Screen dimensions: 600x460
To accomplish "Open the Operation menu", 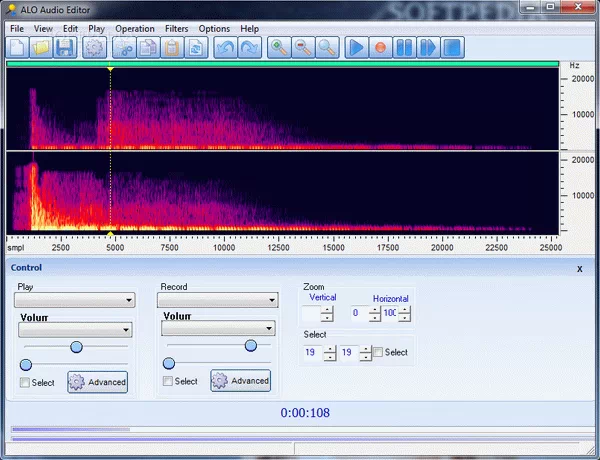I will tap(134, 29).
